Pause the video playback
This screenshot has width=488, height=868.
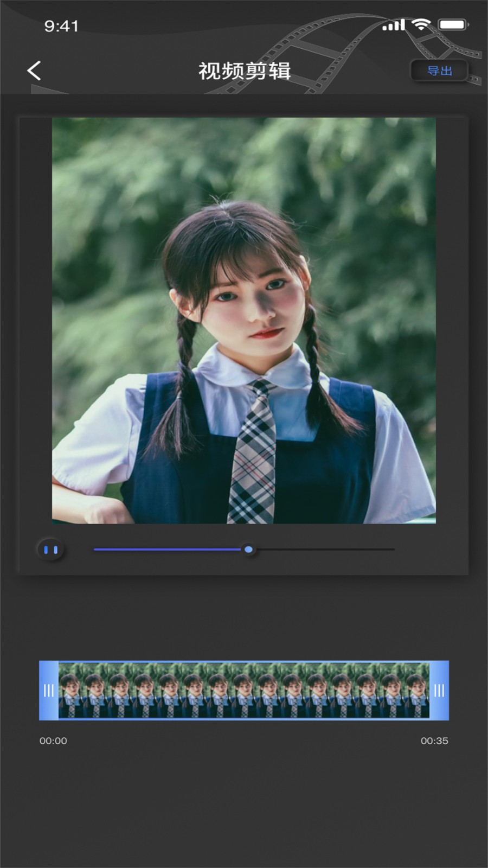(51, 550)
